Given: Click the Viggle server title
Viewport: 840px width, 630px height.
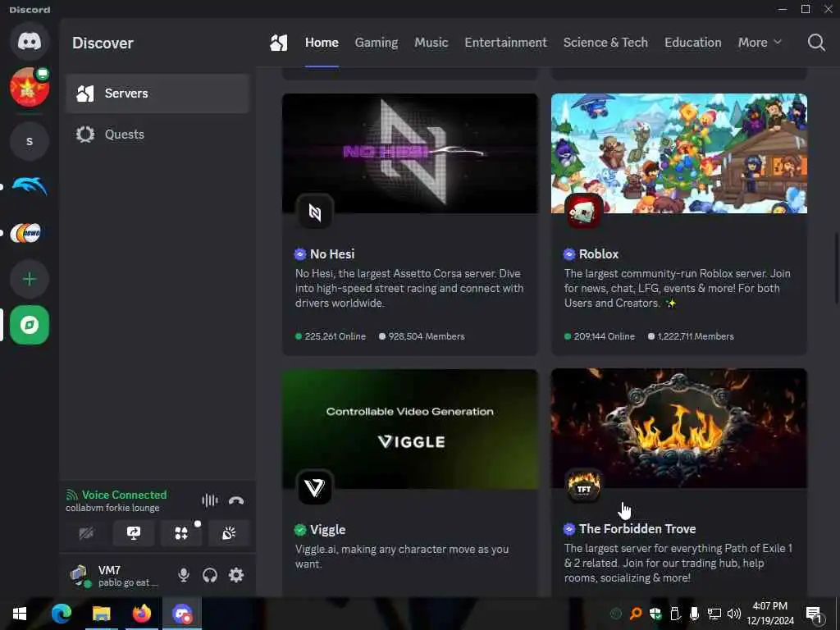Looking at the screenshot, I should coord(327,530).
